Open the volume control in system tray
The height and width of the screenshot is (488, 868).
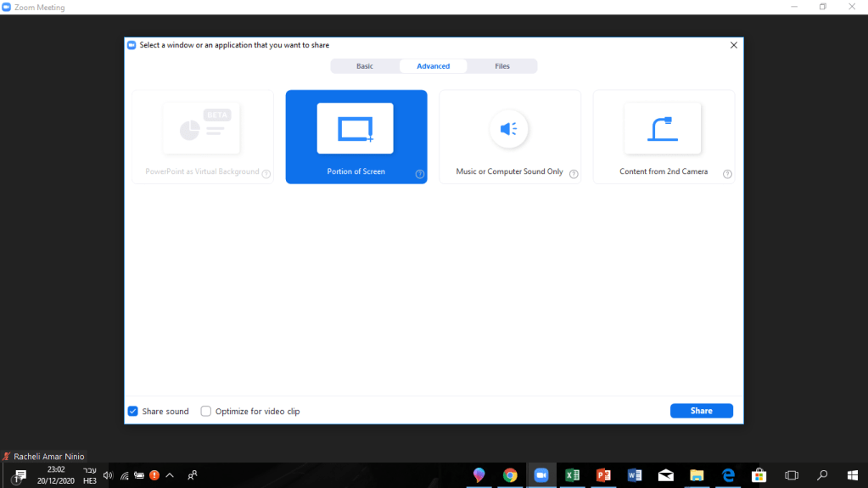click(x=108, y=475)
